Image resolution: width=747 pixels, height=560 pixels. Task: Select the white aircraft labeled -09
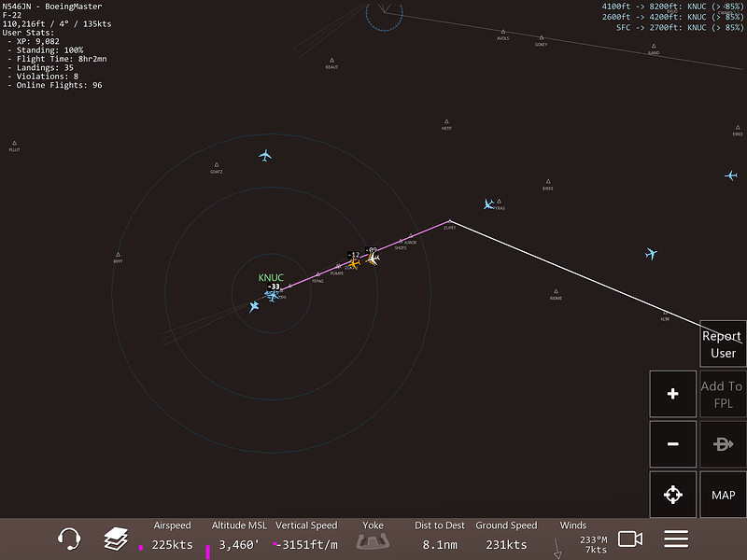coord(373,259)
